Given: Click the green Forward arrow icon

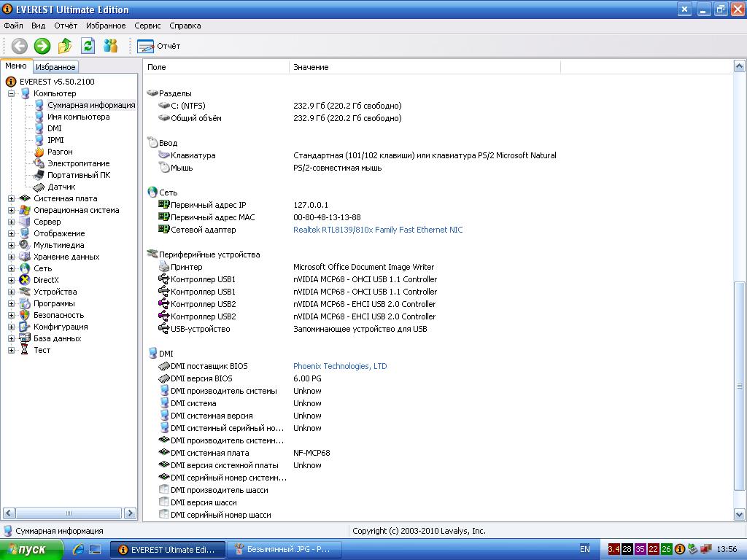Looking at the screenshot, I should (x=42, y=46).
